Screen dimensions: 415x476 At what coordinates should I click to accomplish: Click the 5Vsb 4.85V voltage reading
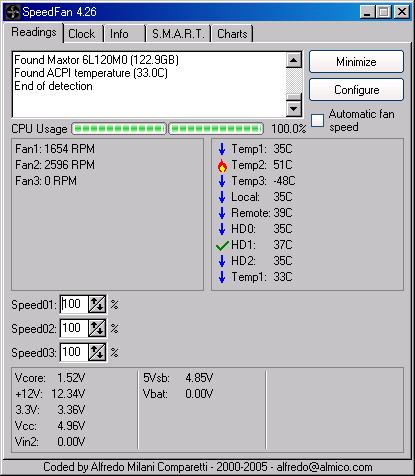click(178, 378)
